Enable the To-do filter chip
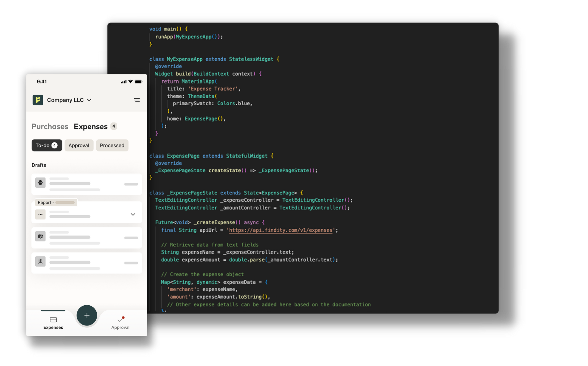 point(46,145)
